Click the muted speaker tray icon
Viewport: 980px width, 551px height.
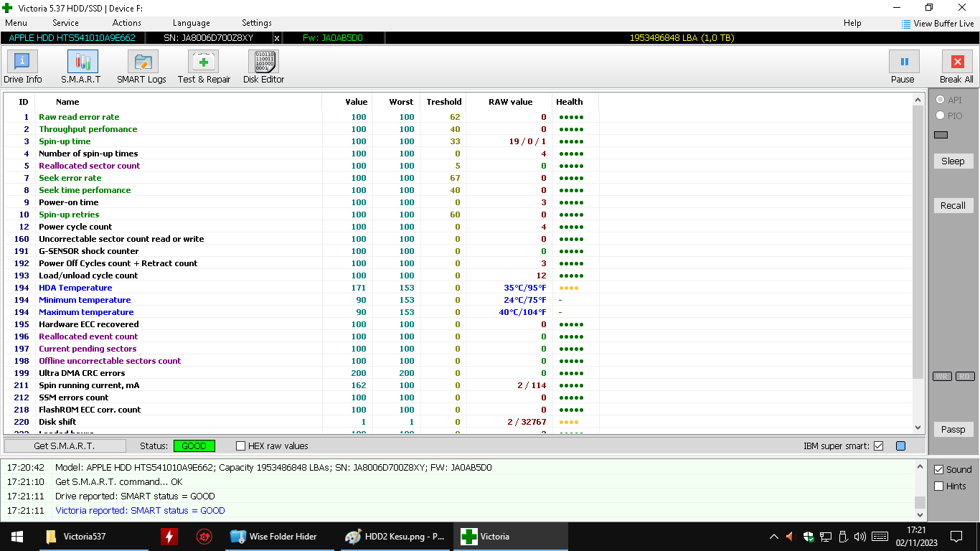pos(791,536)
